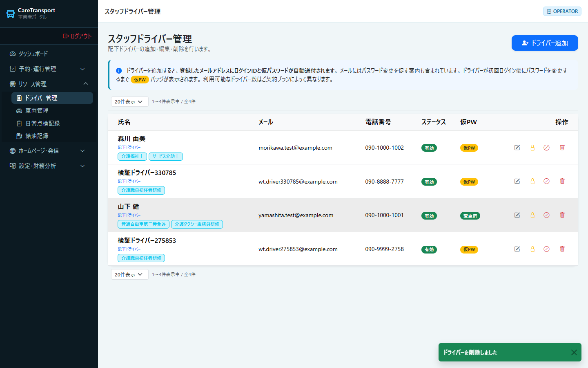Dismiss the ドライバーを削除しました notification
The height and width of the screenshot is (368, 588).
[574, 352]
